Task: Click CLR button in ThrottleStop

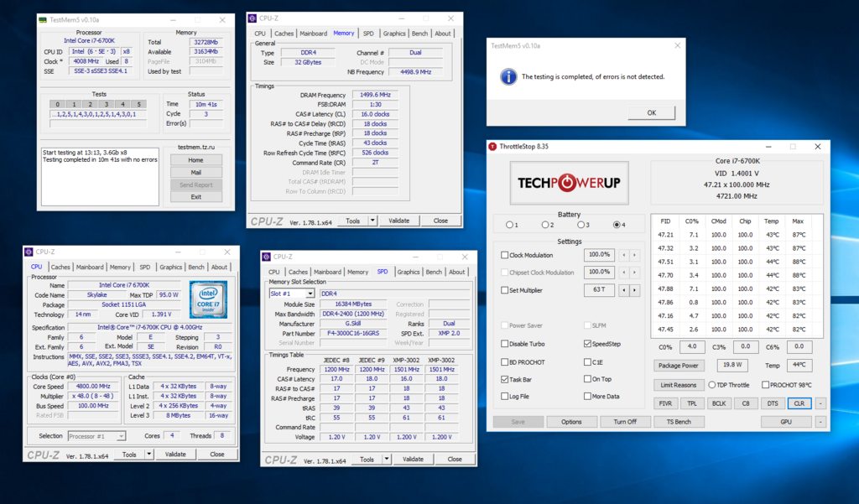Action: click(799, 403)
